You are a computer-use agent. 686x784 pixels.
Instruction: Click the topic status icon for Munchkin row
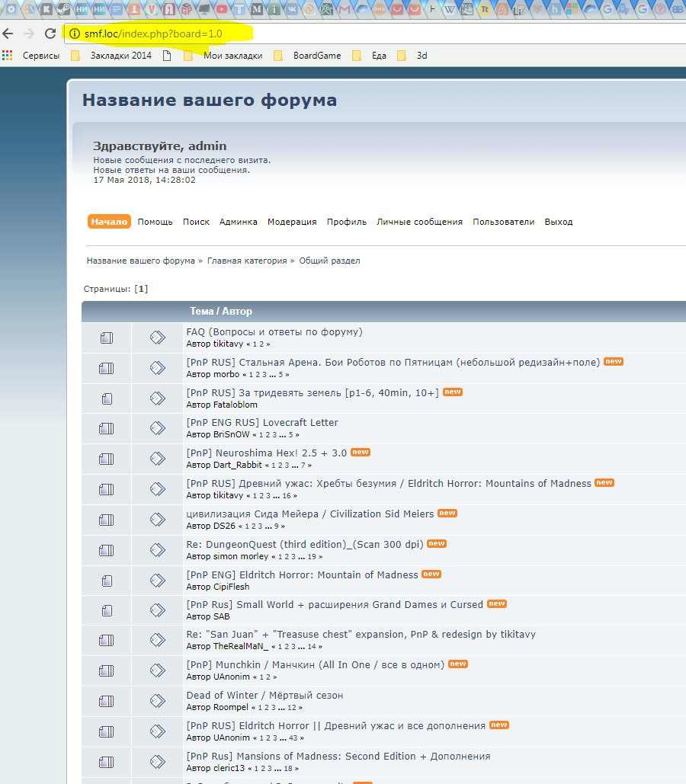tap(107, 671)
